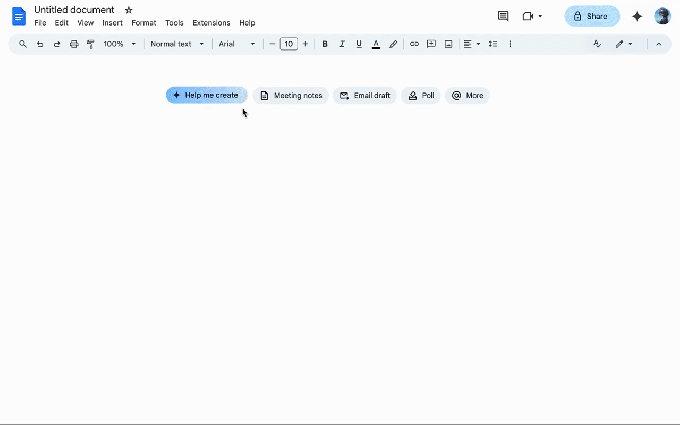Open the Extensions menu
This screenshot has width=680, height=425.
click(211, 23)
